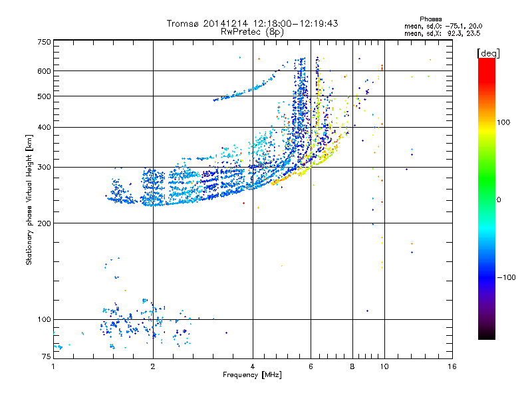532x399 pixels.
Task: Click the 'Phases' header text
Action: tap(430, 19)
